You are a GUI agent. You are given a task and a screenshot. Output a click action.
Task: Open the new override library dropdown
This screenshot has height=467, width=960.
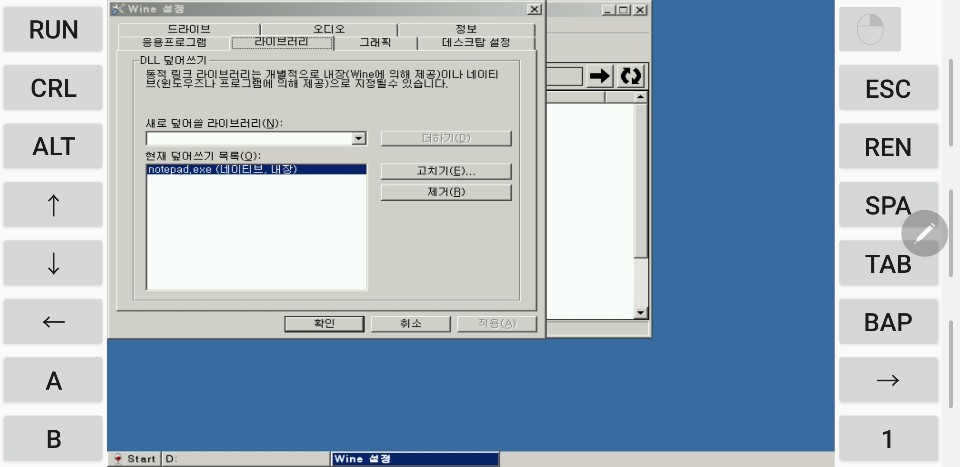[359, 139]
